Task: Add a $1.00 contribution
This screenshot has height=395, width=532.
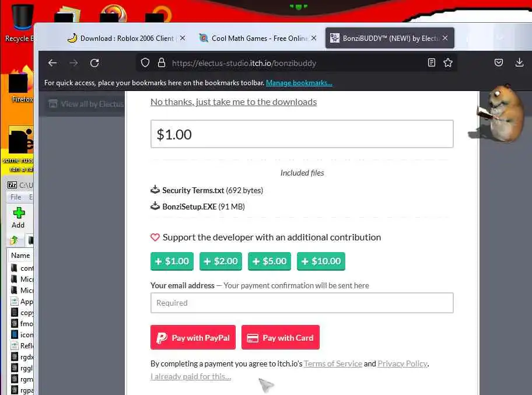Action: pos(172,261)
